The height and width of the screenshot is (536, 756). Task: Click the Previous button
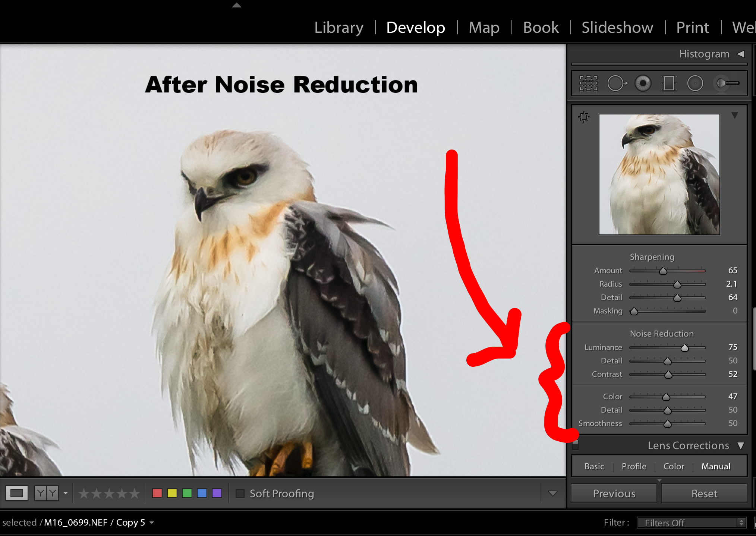614,494
